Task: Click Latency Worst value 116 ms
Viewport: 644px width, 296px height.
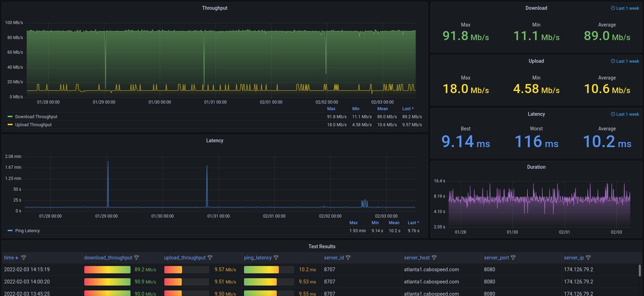Action: pos(536,142)
